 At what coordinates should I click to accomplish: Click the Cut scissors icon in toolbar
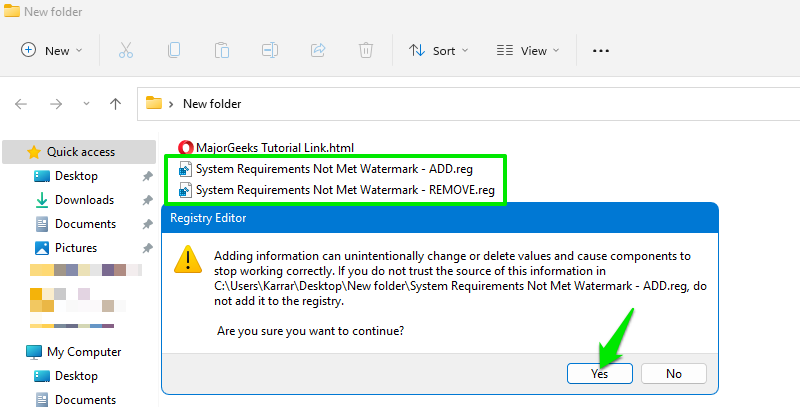(x=126, y=50)
